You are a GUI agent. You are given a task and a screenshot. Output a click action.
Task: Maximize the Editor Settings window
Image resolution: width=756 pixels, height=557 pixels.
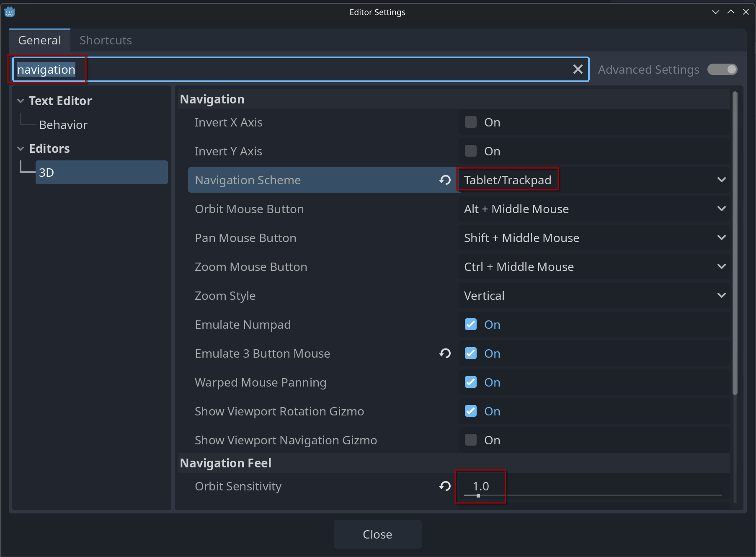(730, 12)
